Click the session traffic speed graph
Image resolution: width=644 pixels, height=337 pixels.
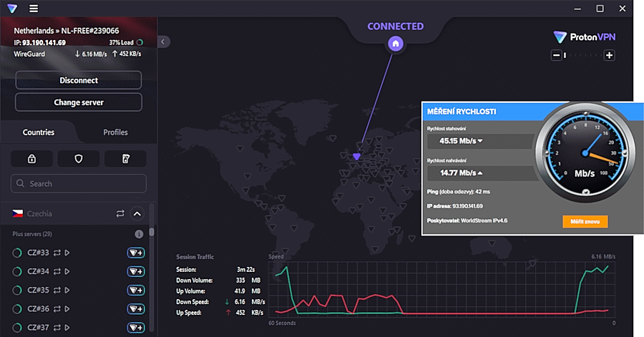pos(442,289)
